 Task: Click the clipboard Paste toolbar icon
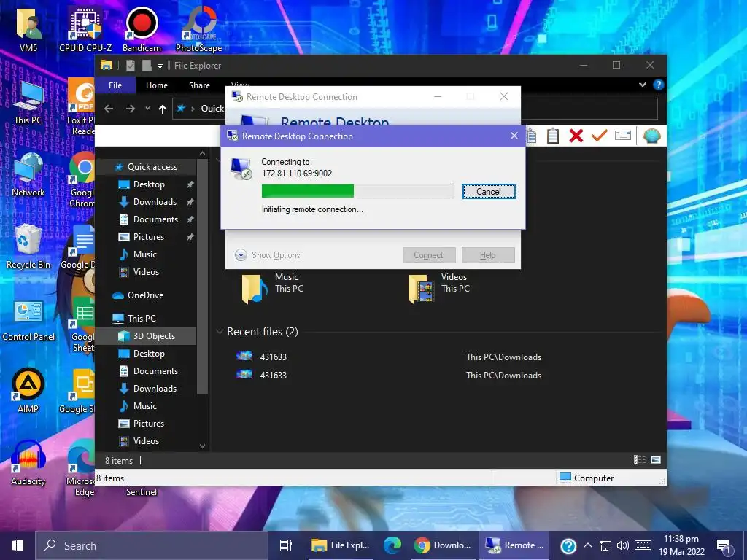(553, 136)
